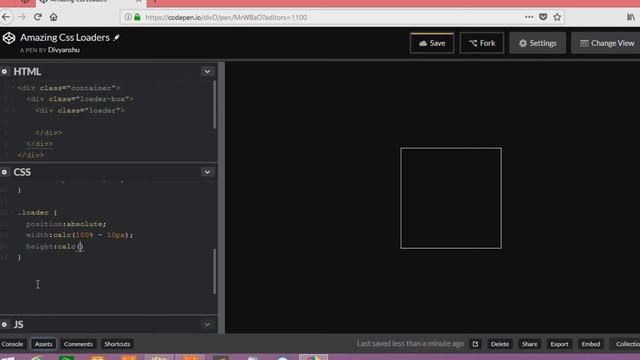Open the Console panel
Screen dimensions: 640x360
12,344
